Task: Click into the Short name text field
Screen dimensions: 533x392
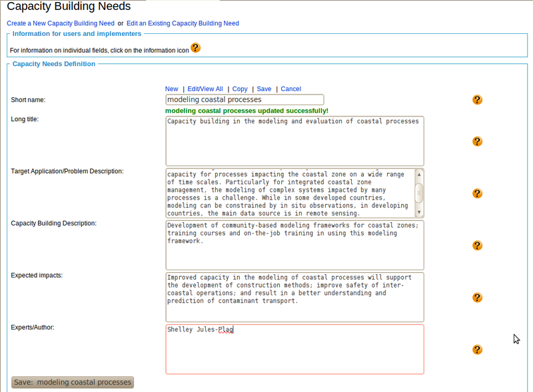Action: tap(244, 100)
